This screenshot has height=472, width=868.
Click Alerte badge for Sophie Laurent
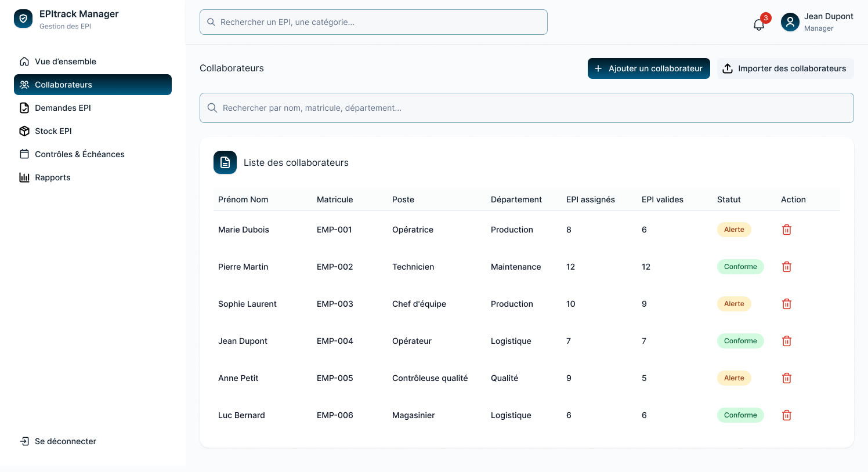click(x=734, y=304)
